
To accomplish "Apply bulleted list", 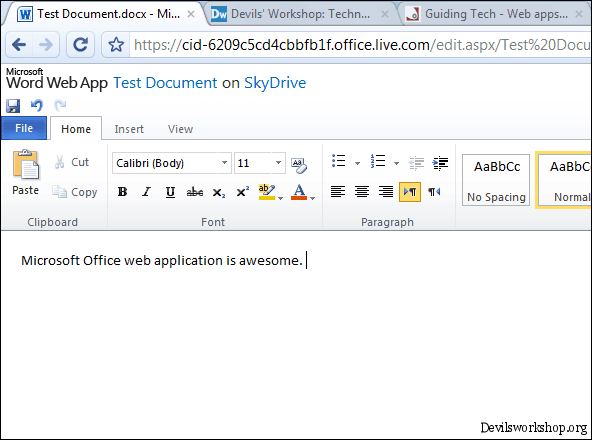I will pyautogui.click(x=339, y=161).
